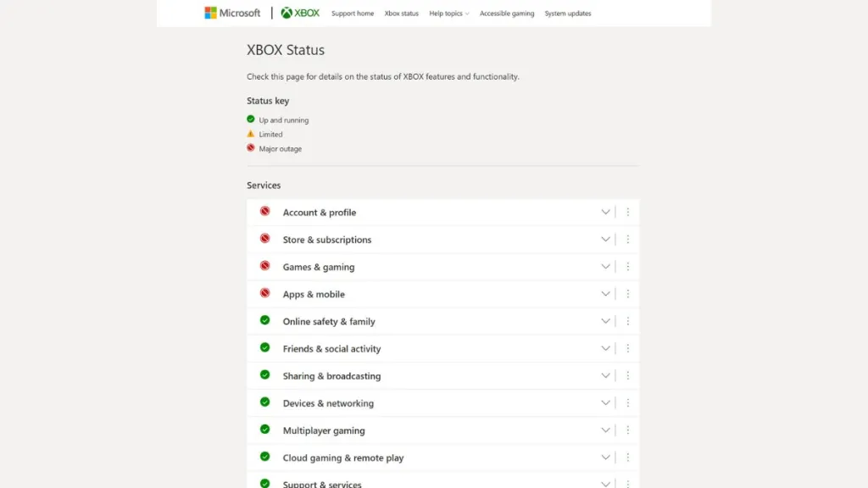Image resolution: width=868 pixels, height=488 pixels.
Task: Click Games & gaming outage status icon
Action: tap(265, 265)
